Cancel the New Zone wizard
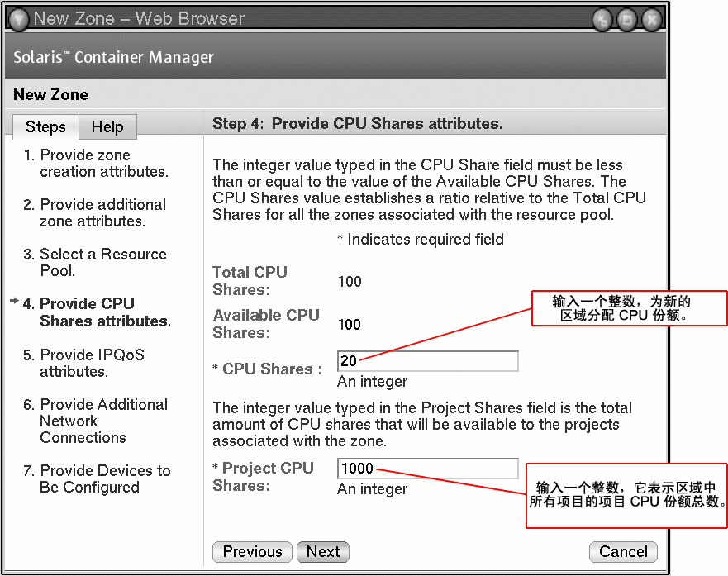728x576 pixels. pos(623,551)
